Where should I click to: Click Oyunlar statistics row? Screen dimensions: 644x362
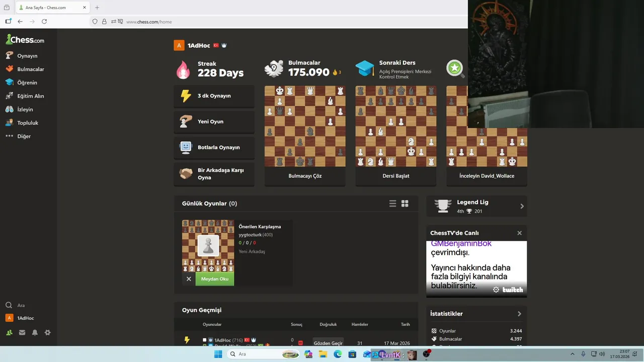(476, 331)
